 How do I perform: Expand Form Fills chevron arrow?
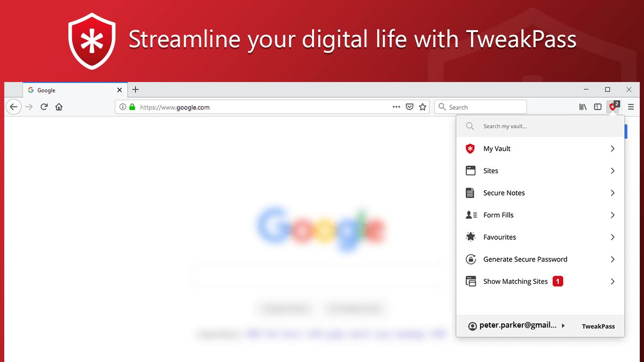pos(612,215)
